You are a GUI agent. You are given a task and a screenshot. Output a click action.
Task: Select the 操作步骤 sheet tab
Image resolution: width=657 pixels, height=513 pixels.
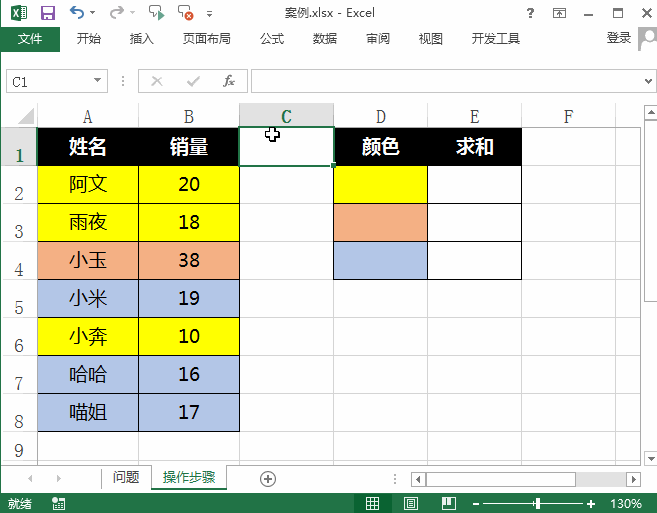[x=189, y=477]
